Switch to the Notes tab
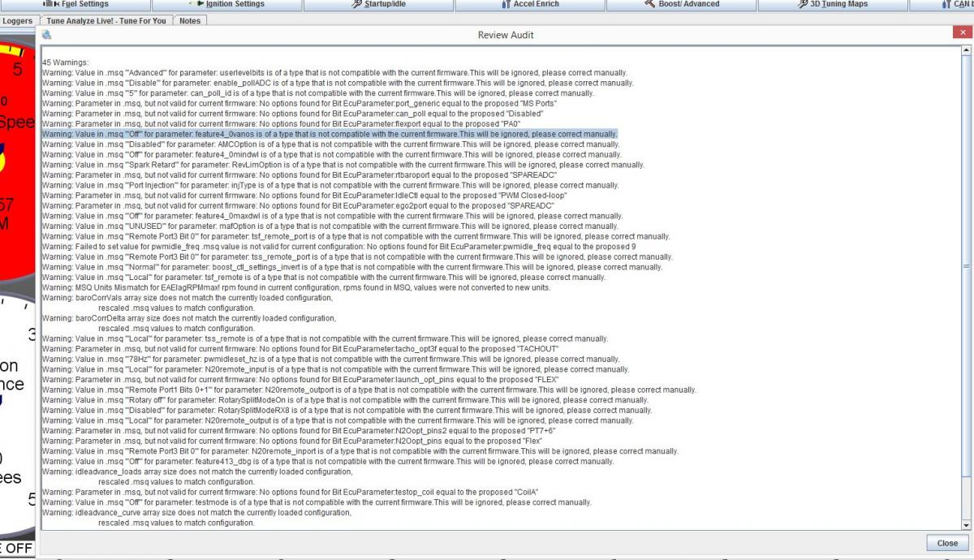 click(190, 20)
